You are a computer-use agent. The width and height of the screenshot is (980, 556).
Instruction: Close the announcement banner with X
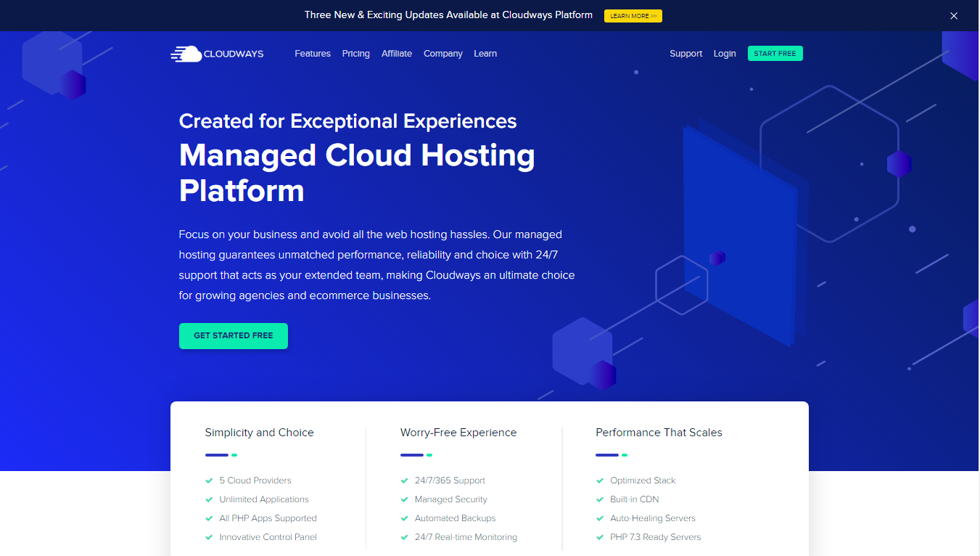coord(954,16)
